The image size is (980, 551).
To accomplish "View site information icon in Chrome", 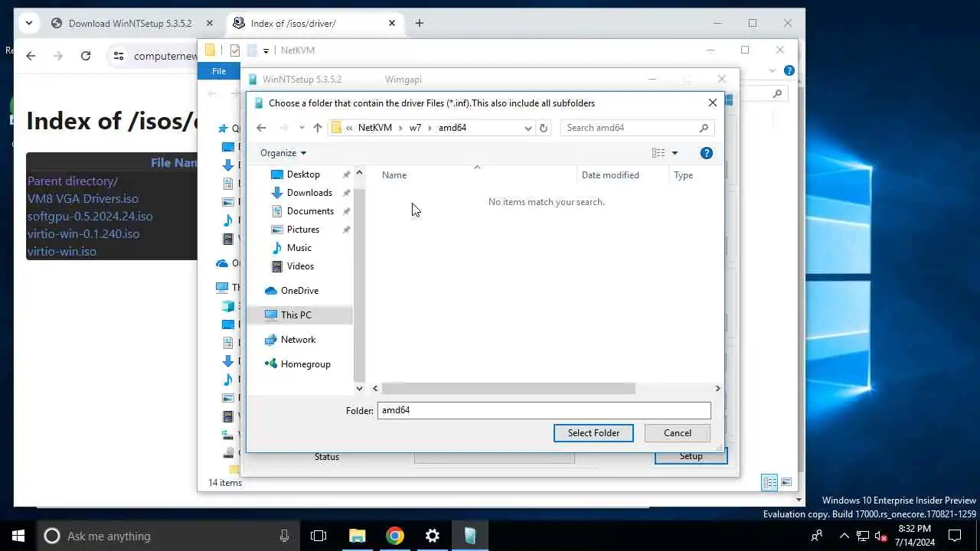I will click(118, 56).
